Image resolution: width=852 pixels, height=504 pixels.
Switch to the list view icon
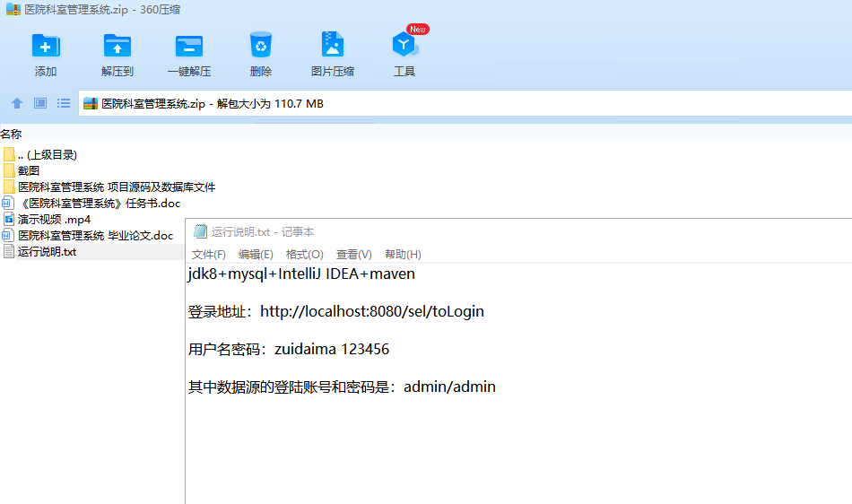[x=64, y=103]
